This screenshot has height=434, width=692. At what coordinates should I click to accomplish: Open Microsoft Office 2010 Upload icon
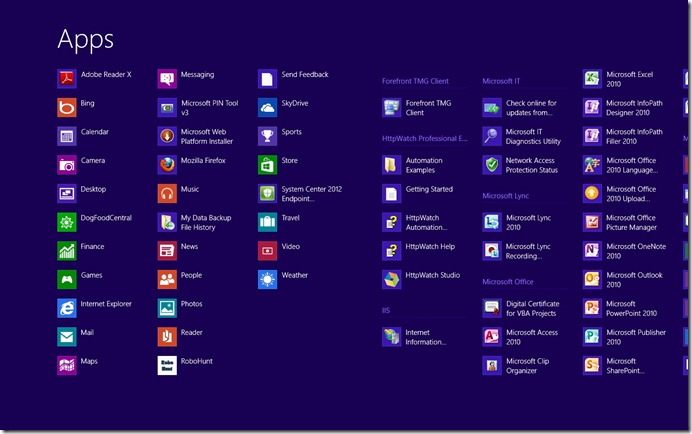pos(592,194)
